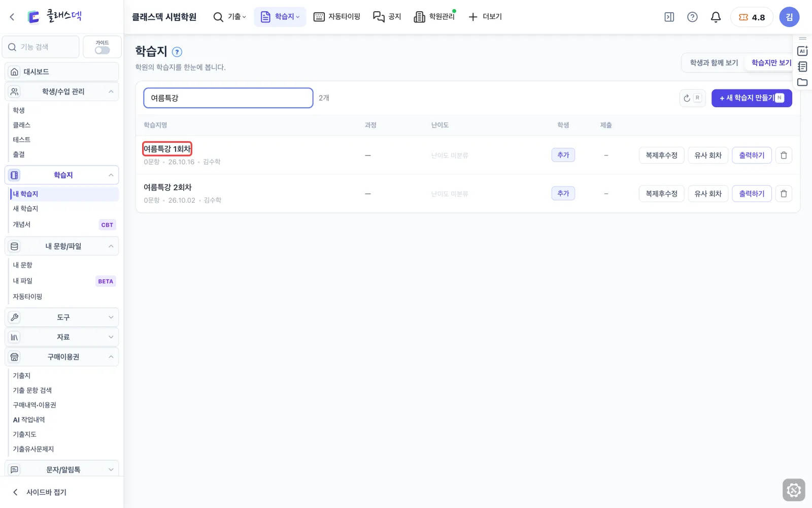Viewport: 812px width, 508px height.
Task: Collapse the 구매이용권 section
Action: click(62, 357)
